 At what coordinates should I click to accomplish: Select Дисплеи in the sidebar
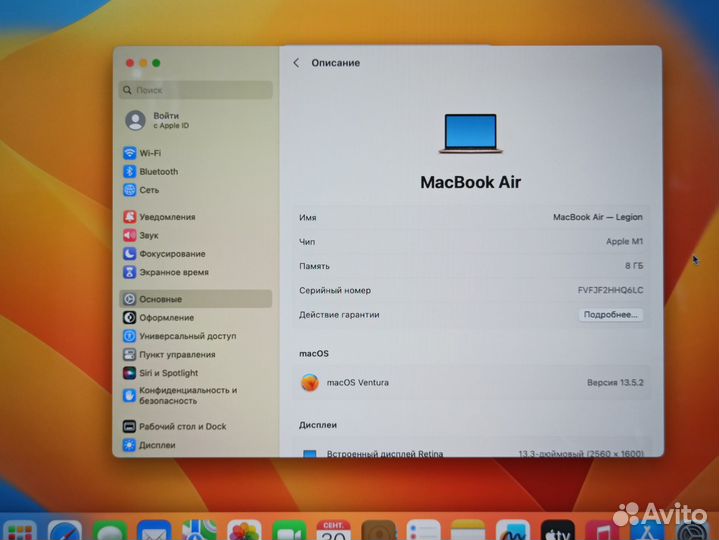coord(149,445)
